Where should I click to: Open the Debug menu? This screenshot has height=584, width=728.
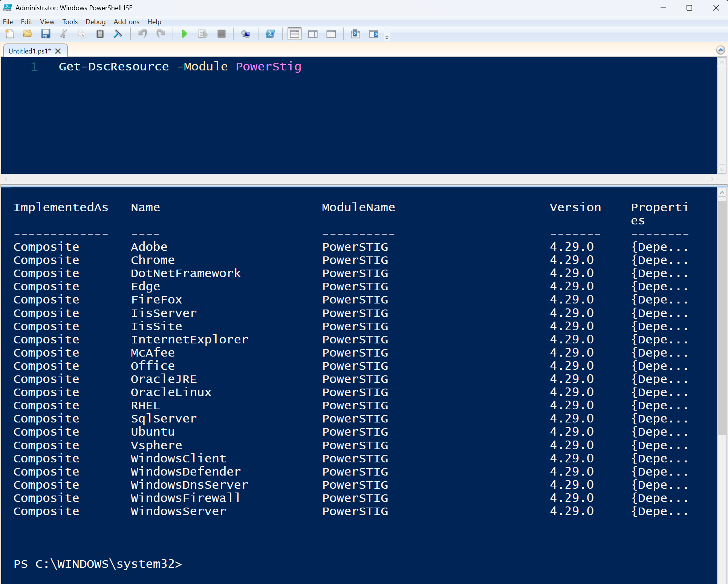point(95,21)
